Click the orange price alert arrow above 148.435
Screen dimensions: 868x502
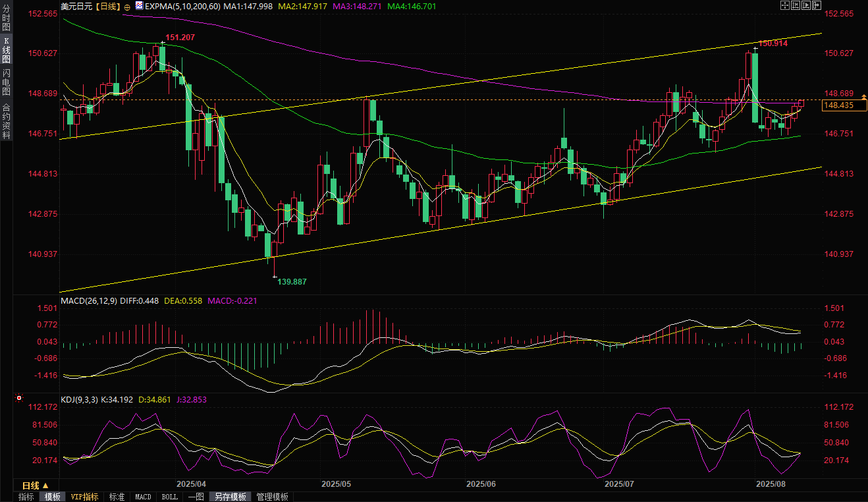tap(863, 97)
